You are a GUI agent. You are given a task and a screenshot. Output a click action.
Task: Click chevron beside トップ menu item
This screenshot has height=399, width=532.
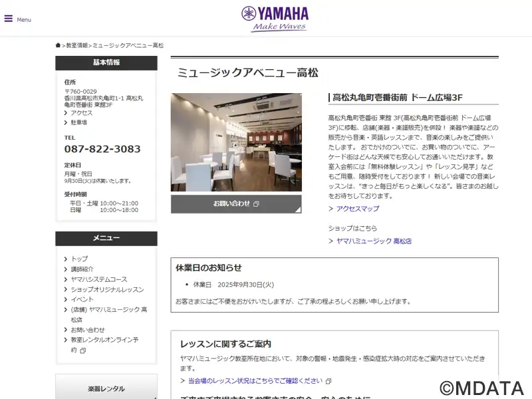tap(66, 259)
